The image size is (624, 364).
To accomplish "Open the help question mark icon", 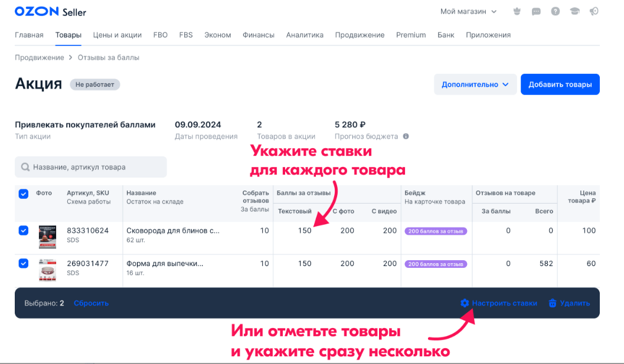I will (x=555, y=11).
